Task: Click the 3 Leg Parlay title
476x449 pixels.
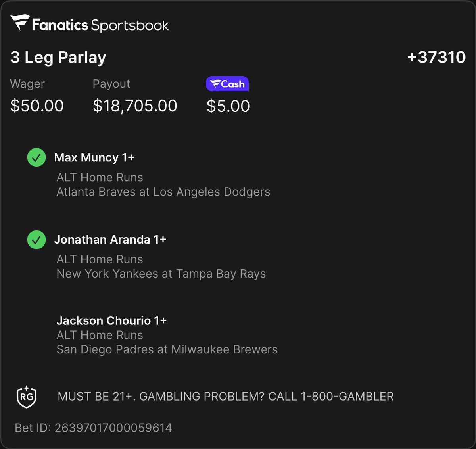Action: click(58, 58)
